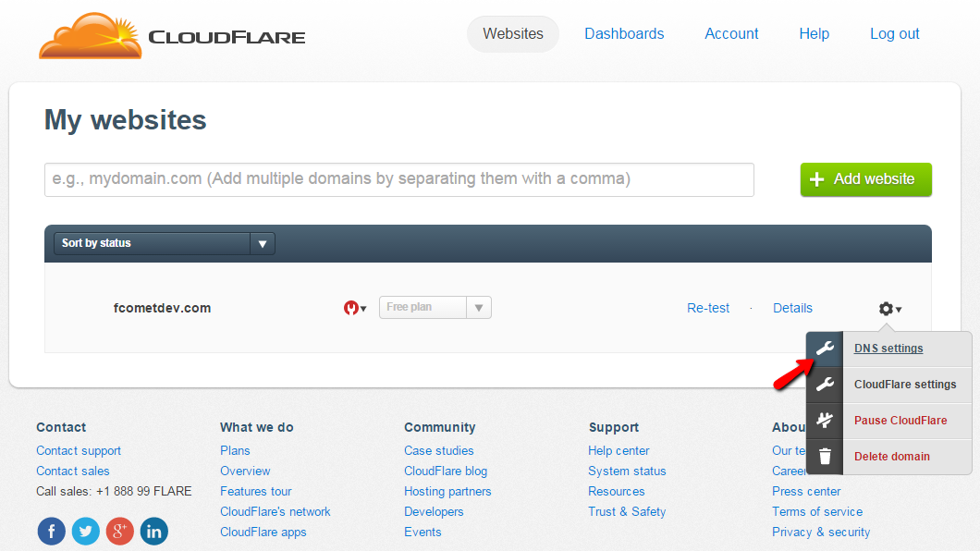Open the gear settings icon for fcometdev.com

tap(890, 309)
